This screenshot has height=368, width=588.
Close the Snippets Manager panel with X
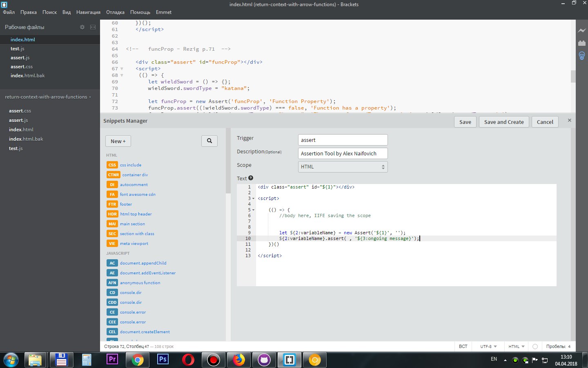[570, 120]
